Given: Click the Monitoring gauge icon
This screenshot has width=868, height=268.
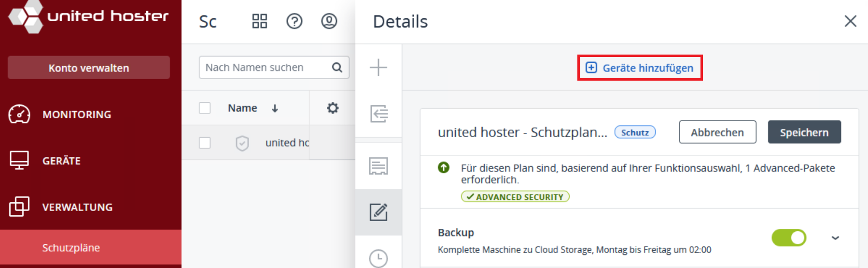Looking at the screenshot, I should click(19, 114).
